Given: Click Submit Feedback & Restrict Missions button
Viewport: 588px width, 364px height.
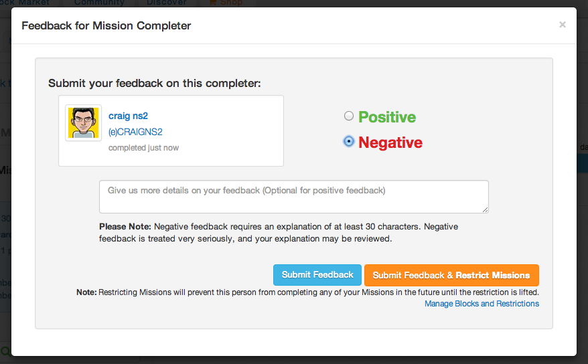Looking at the screenshot, I should point(451,275).
